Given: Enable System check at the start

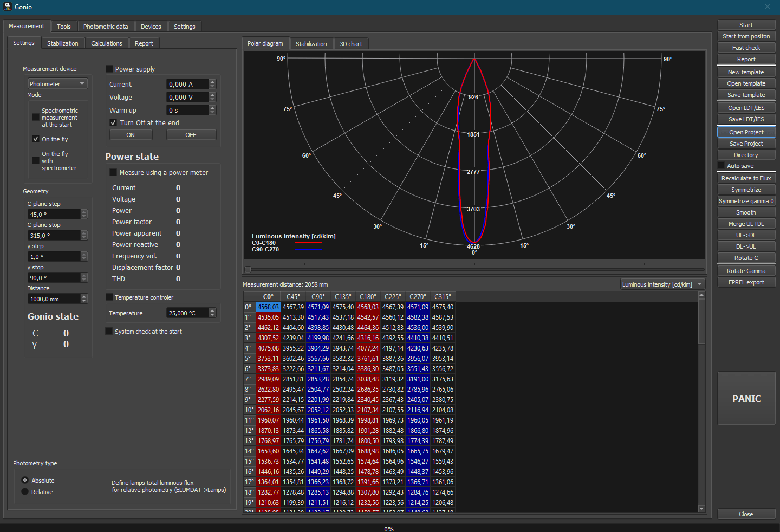Looking at the screenshot, I should click(x=109, y=331).
